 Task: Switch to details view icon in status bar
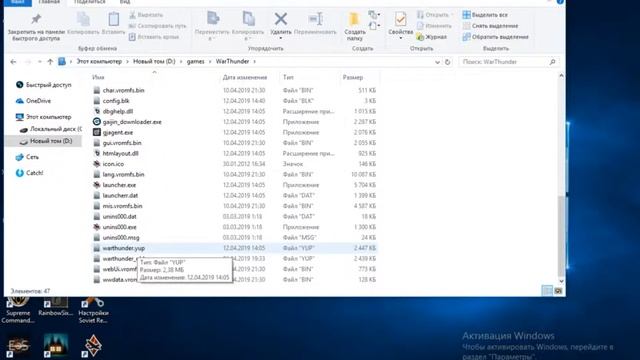[547, 291]
